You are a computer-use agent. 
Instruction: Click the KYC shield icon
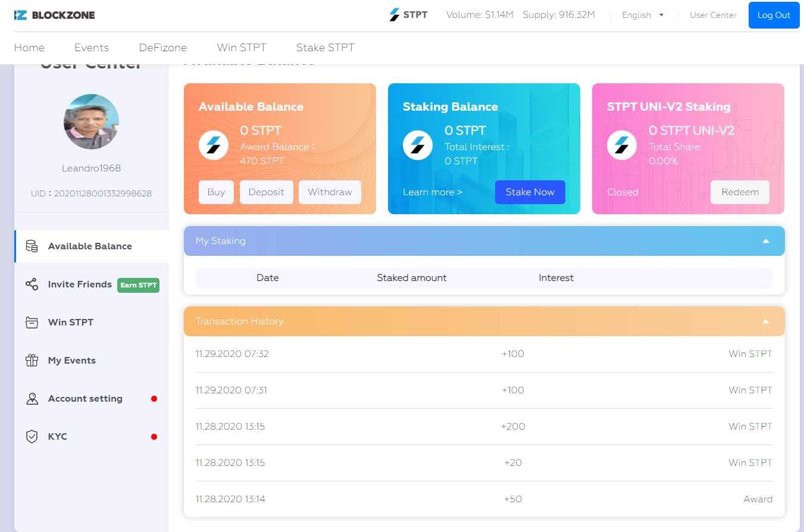pyautogui.click(x=32, y=437)
